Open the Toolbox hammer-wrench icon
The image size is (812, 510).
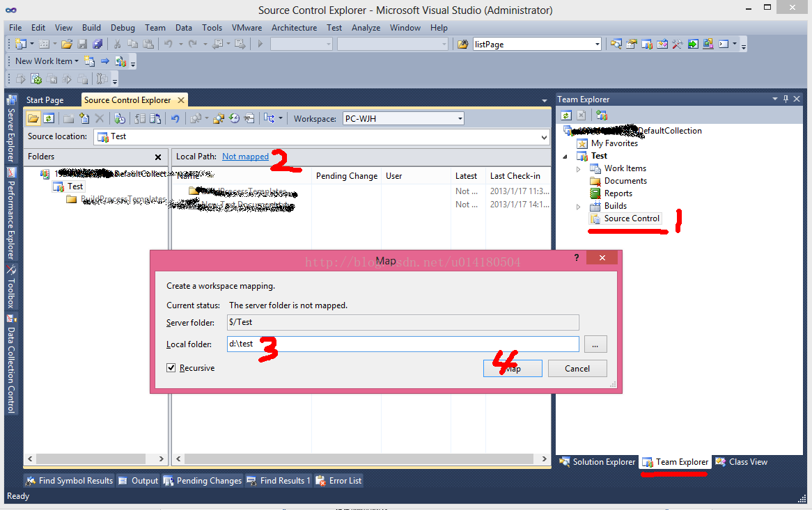pyautogui.click(x=678, y=44)
